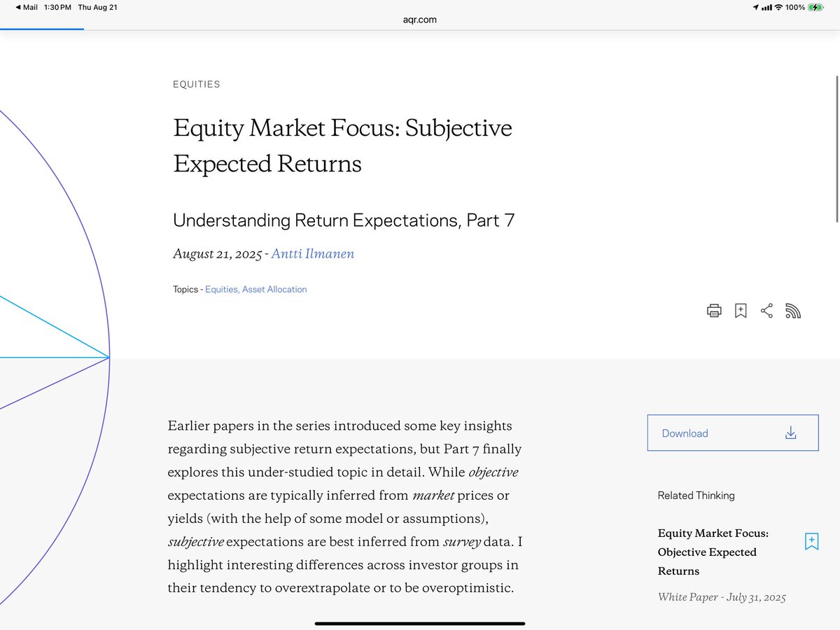Open the Equities topic link
This screenshot has width=840, height=630.
pos(220,289)
